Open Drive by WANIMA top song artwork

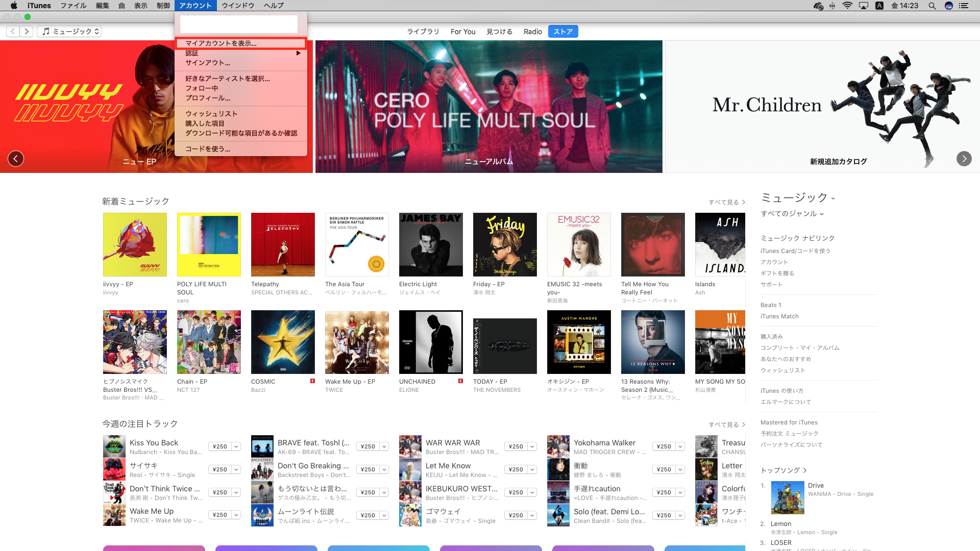click(x=788, y=497)
